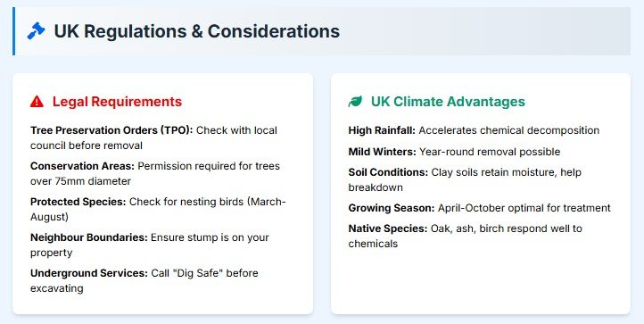Click the Conservation Areas label
Screen dimensions: 644x324
[83, 166]
